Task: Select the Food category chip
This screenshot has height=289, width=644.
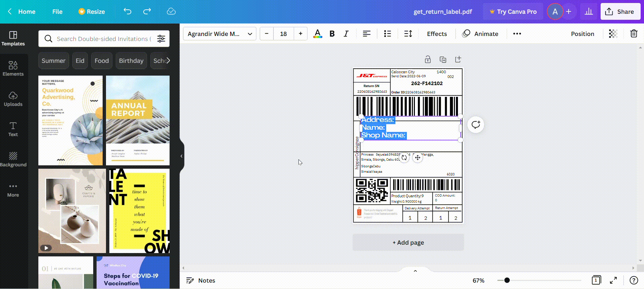Action: (102, 60)
